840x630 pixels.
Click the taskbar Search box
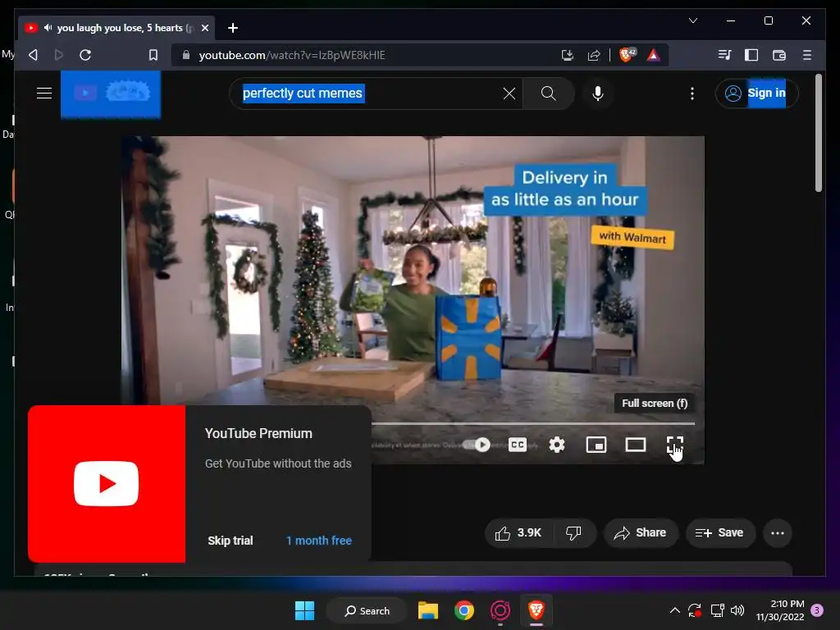[x=367, y=610]
